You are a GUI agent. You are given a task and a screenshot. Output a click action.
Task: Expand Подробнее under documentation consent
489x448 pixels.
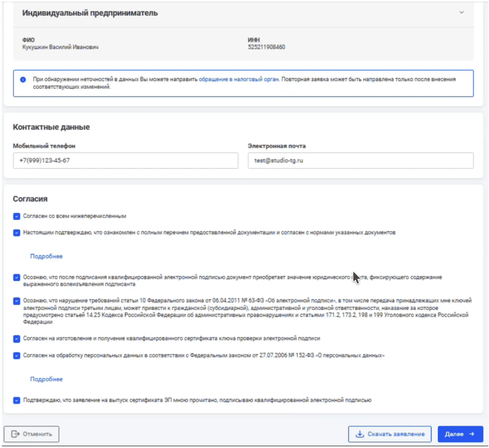point(46,256)
